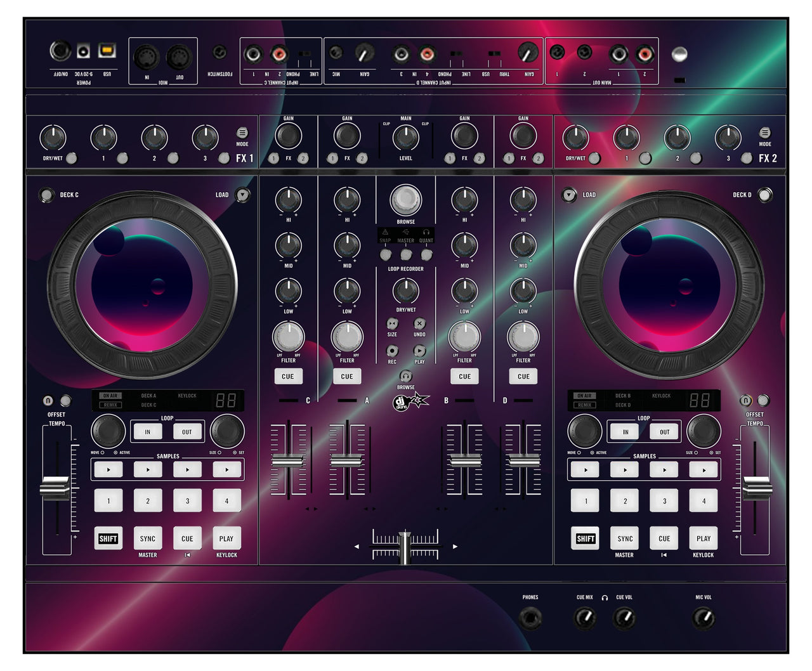Trigger first sample play button on Deck D

tap(586, 470)
